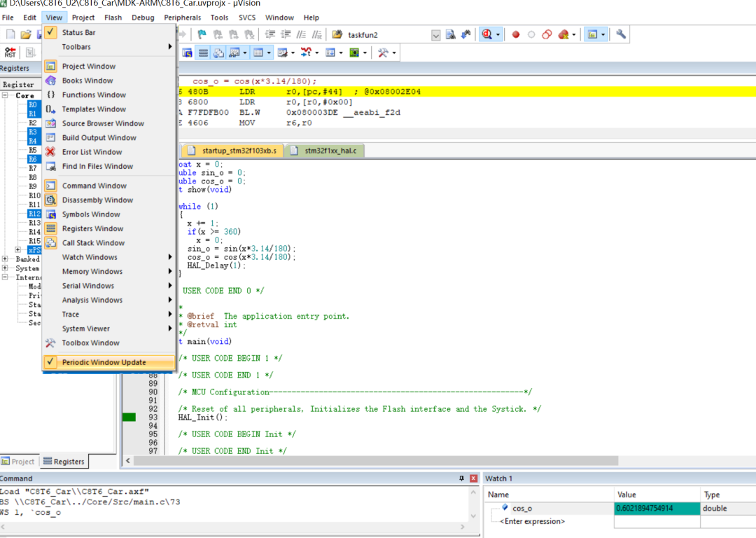Screen dimensions: 756x538
Task: Select register R12 in the Registers list
Action: coord(34,214)
